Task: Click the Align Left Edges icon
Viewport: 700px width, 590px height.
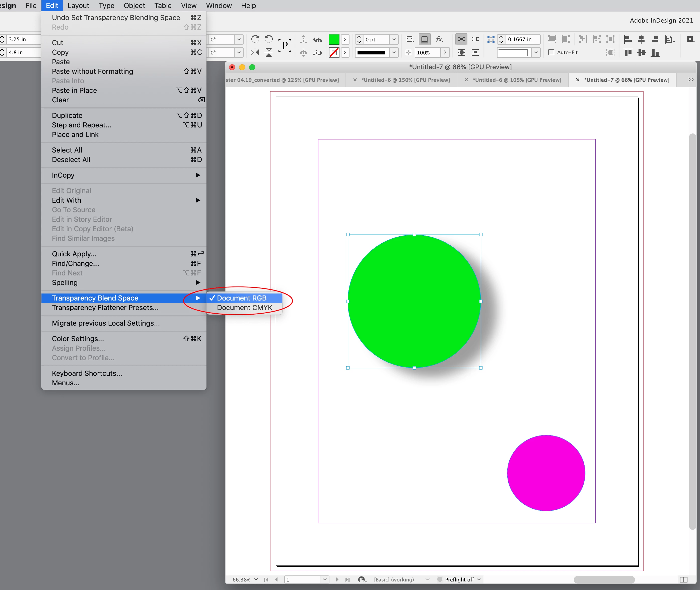Action: (x=628, y=39)
